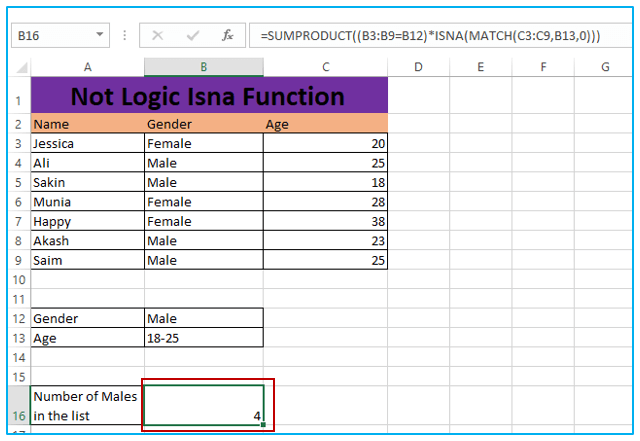Select Sakin's age cell 18
The height and width of the screenshot is (441, 640).
tap(325, 182)
